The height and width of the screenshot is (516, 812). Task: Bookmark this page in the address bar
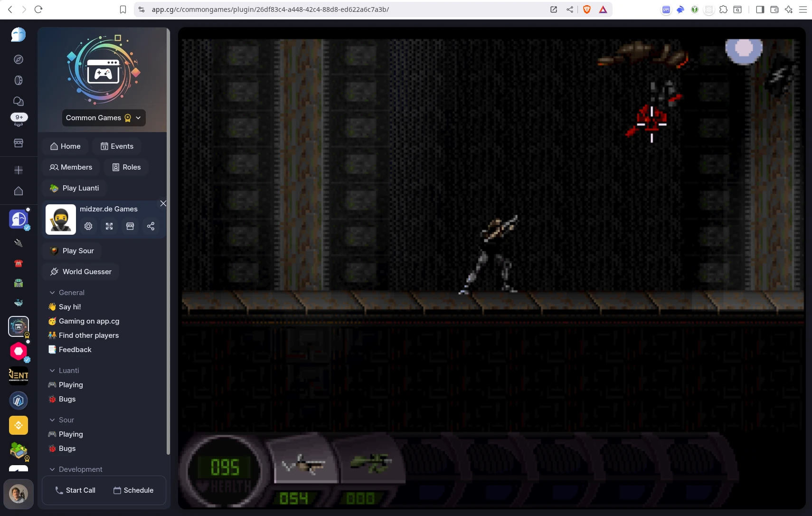point(123,10)
